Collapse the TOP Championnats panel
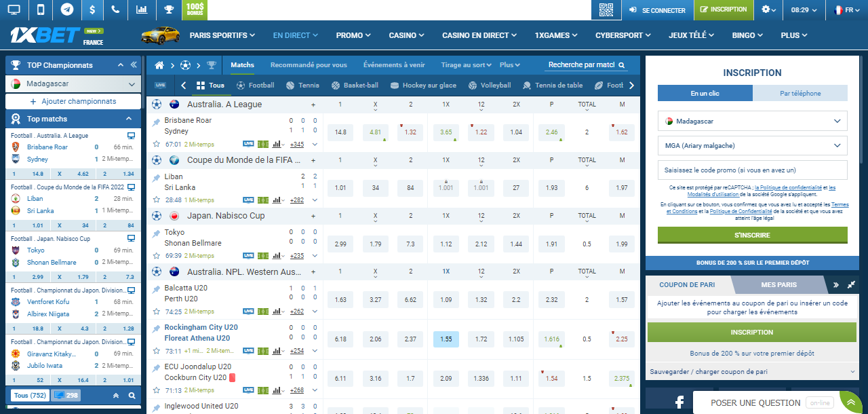Viewport: 868px width, 414px height. point(121,65)
